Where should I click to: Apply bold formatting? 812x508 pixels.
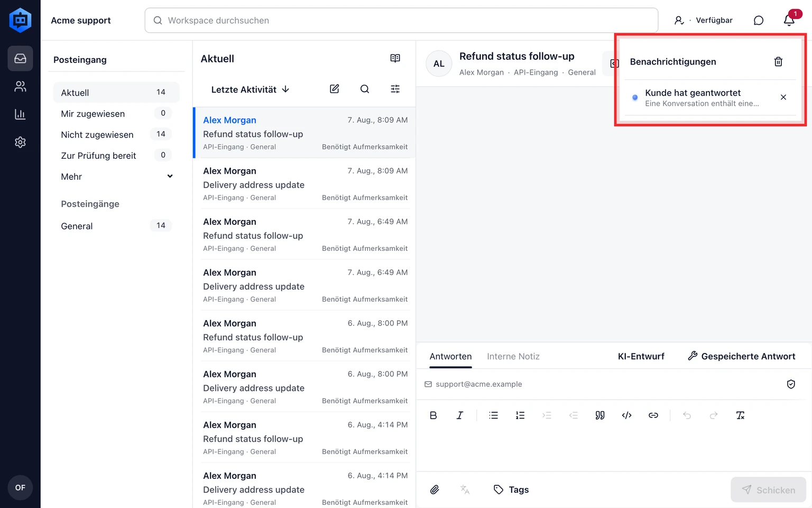[x=433, y=415]
